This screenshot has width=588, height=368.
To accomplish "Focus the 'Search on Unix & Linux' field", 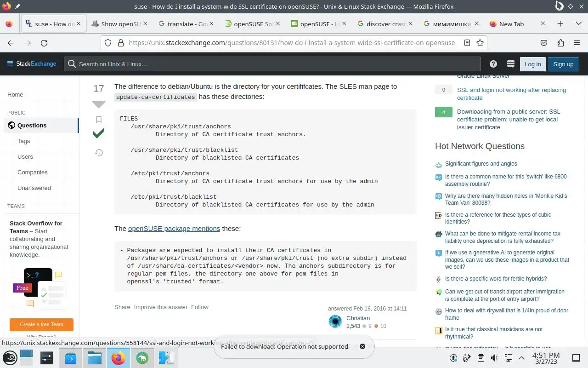I will (x=272, y=64).
